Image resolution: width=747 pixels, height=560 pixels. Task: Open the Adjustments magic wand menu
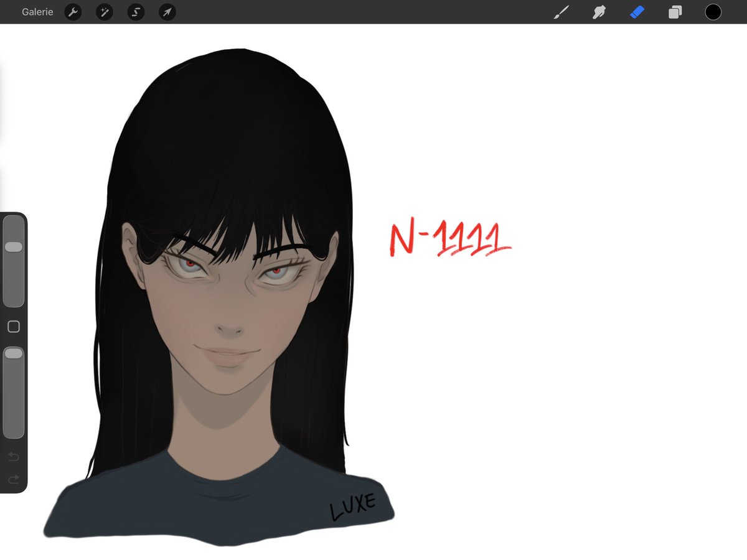[x=105, y=12]
